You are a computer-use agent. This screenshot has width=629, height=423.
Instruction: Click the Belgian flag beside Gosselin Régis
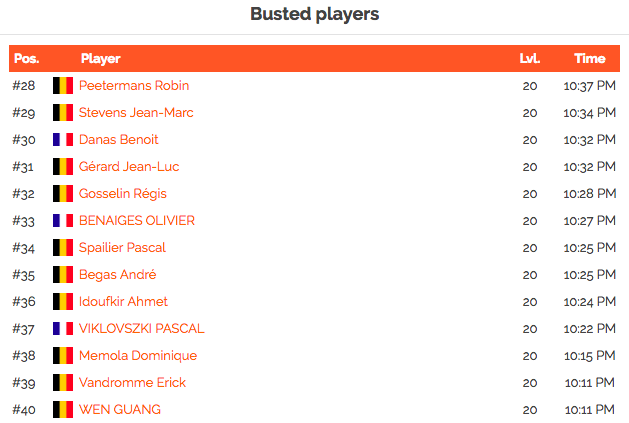[63, 194]
